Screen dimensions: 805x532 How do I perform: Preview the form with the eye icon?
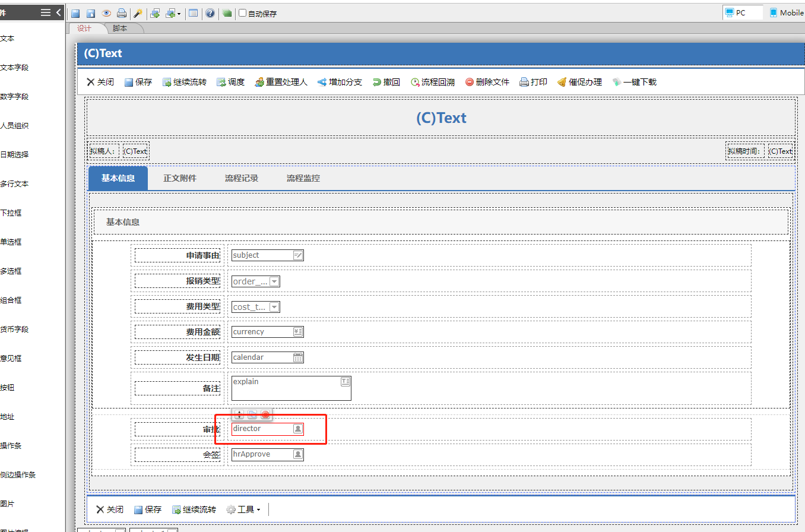tap(106, 13)
